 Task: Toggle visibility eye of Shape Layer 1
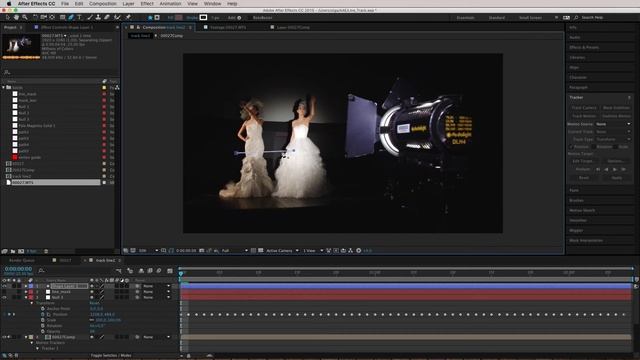[x=4, y=286]
